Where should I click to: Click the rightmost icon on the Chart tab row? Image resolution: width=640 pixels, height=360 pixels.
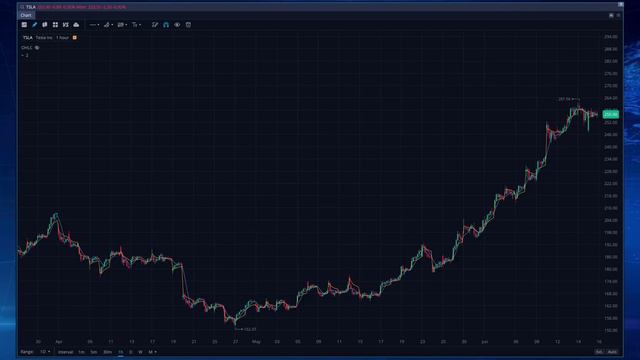click(618, 16)
